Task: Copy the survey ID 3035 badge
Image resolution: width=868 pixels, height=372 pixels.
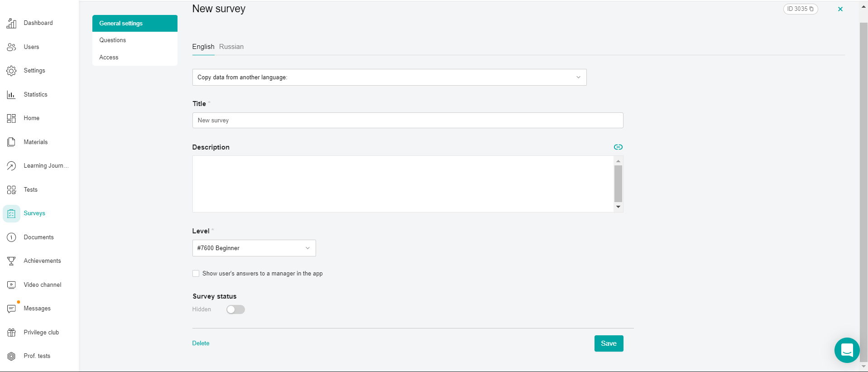Action: (801, 9)
